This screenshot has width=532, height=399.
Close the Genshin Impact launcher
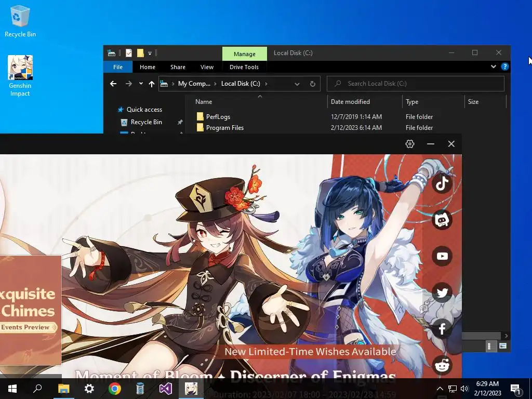click(x=451, y=144)
